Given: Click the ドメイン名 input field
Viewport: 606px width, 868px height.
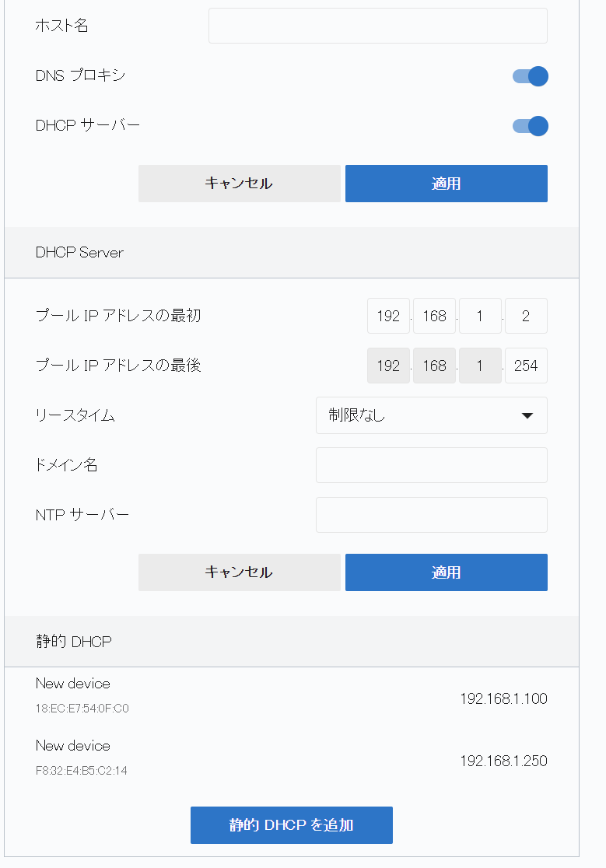Looking at the screenshot, I should coord(431,465).
